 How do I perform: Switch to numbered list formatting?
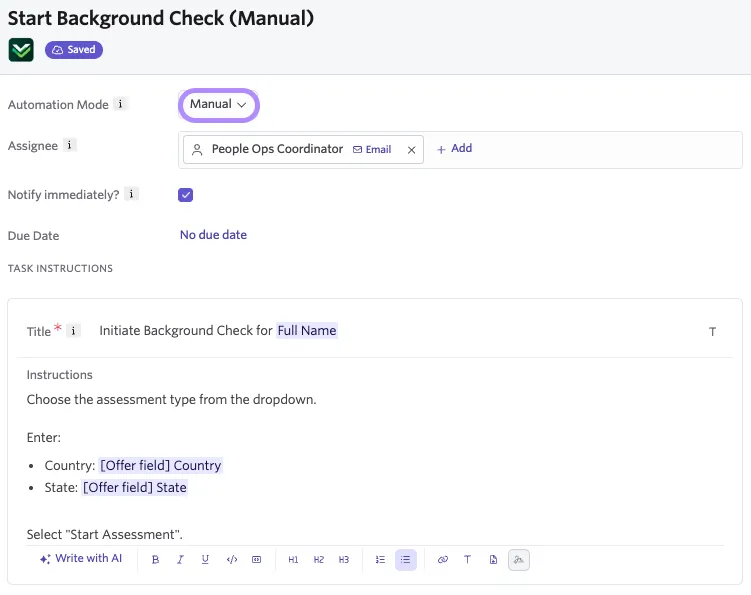pyautogui.click(x=380, y=560)
